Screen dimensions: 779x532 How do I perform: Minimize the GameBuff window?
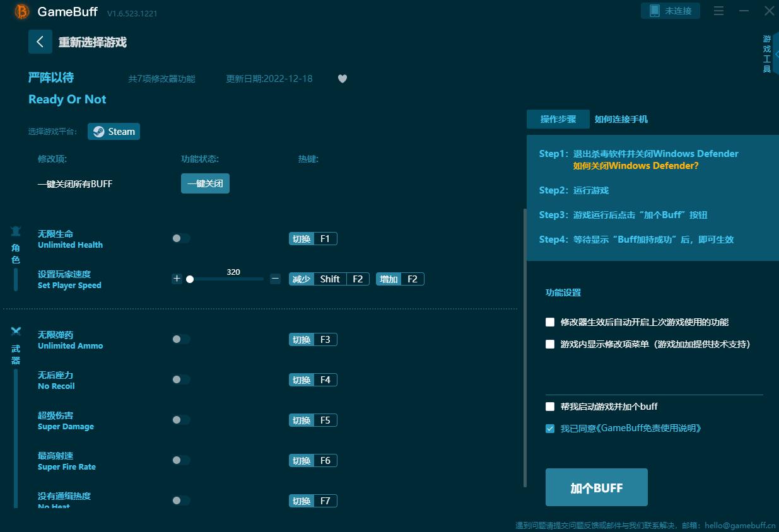(x=744, y=11)
